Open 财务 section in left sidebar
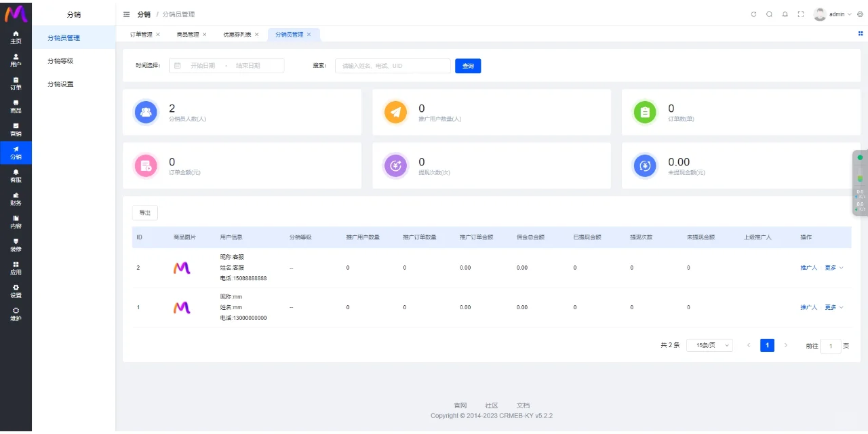868x434 pixels. 16,199
